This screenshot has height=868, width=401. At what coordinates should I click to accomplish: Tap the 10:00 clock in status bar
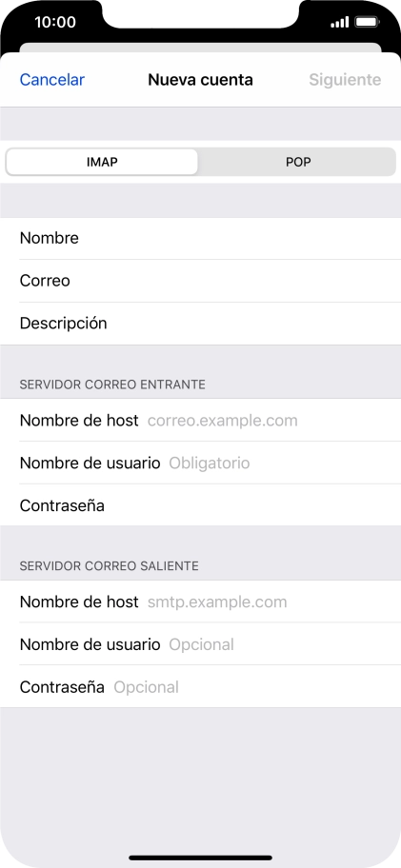[x=55, y=22]
